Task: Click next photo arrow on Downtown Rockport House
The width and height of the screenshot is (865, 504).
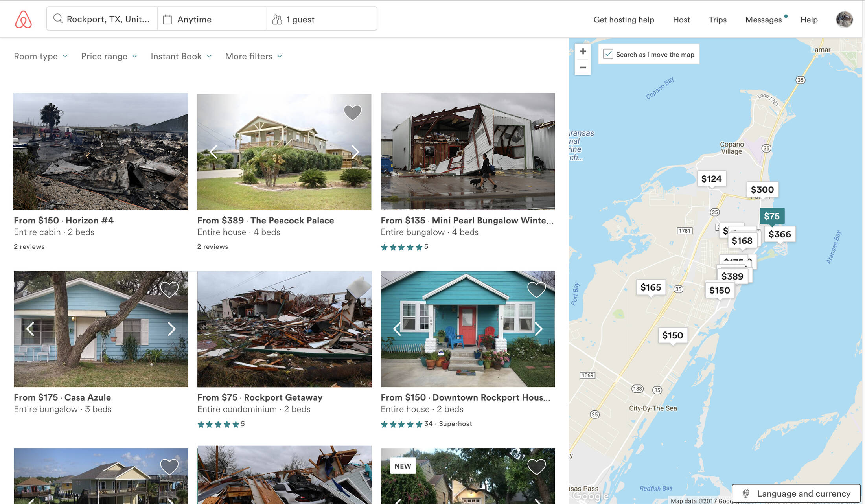Action: point(538,329)
